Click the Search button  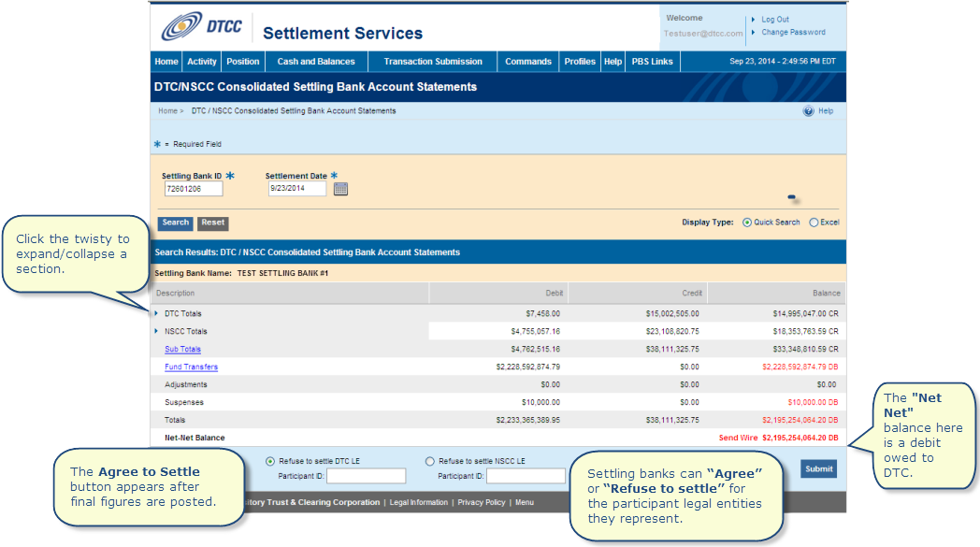coord(176,223)
